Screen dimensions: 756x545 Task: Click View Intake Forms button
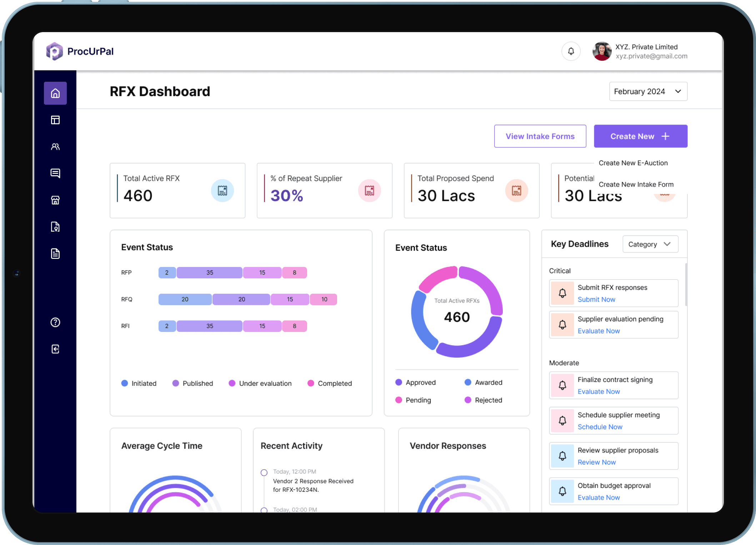coord(540,136)
